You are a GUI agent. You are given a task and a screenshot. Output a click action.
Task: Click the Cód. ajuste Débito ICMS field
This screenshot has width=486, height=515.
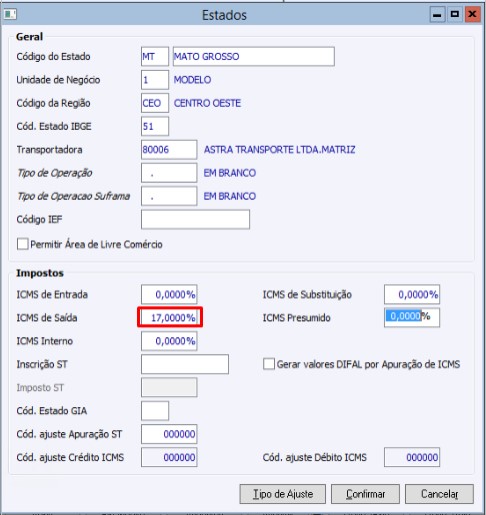click(x=412, y=457)
